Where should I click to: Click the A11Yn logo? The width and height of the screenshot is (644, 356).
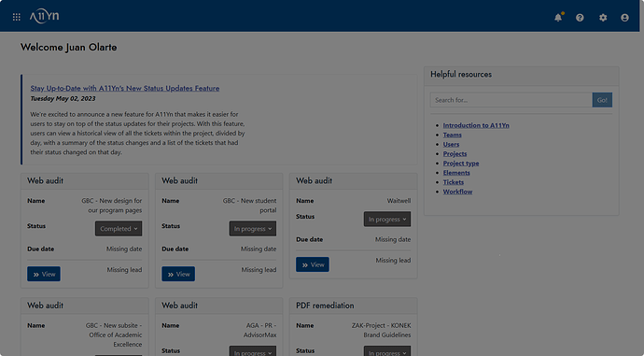click(45, 17)
